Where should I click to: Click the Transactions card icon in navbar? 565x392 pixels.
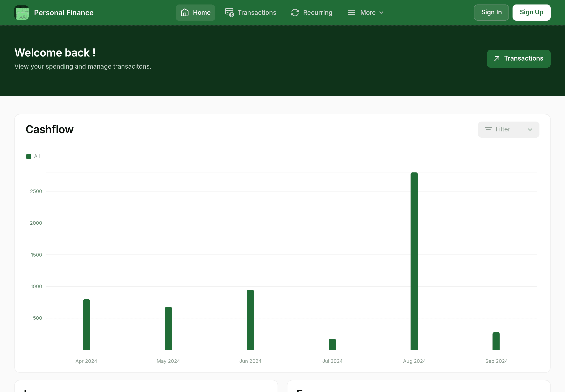229,13
